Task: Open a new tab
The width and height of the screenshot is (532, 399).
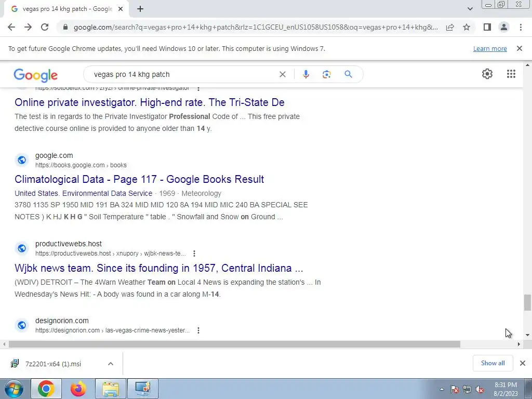Action: tap(140, 9)
